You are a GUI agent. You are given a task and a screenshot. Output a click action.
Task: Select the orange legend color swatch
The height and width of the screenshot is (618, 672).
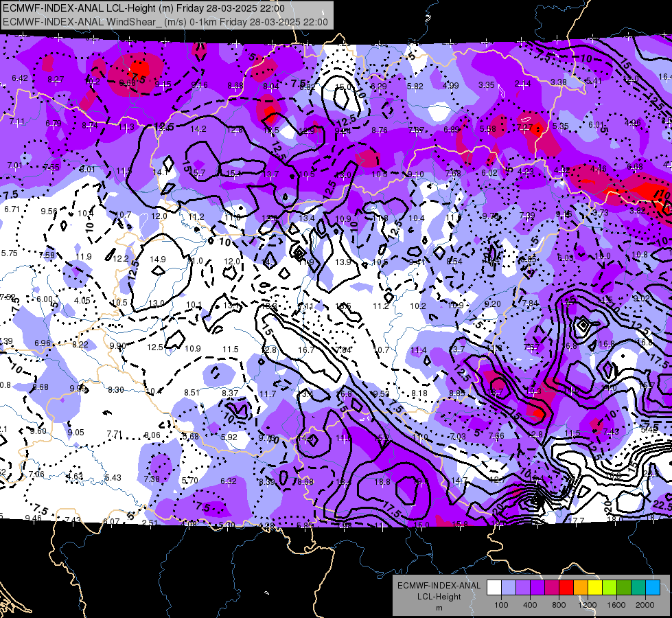[580, 588]
